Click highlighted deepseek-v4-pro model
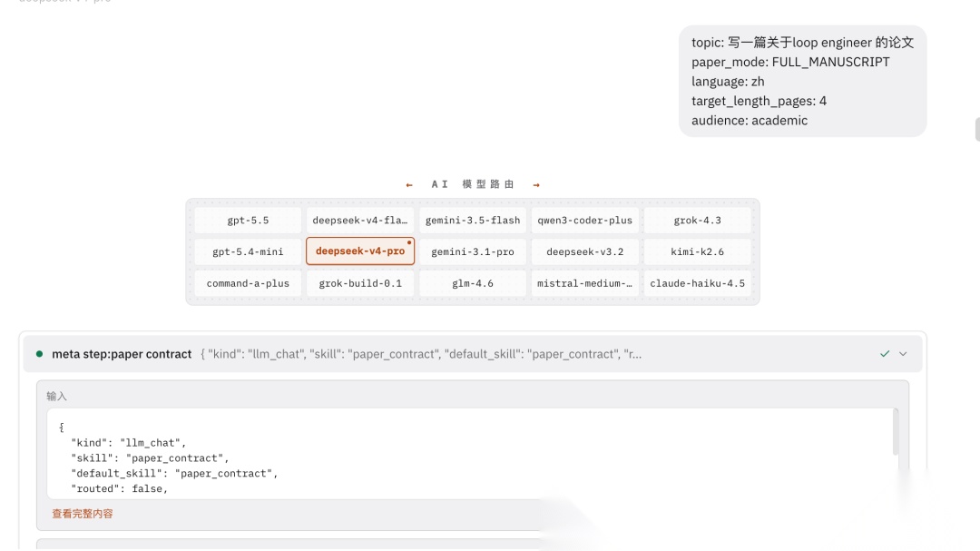This screenshot has width=980, height=551. pos(360,251)
